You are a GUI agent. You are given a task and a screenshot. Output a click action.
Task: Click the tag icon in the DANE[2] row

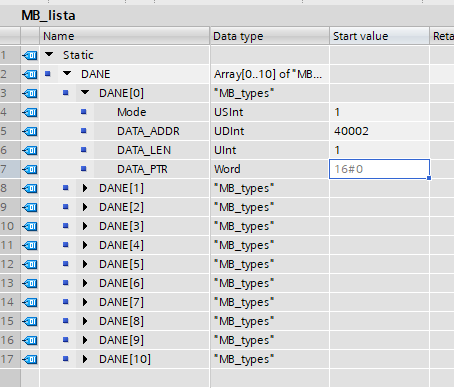(x=30, y=207)
